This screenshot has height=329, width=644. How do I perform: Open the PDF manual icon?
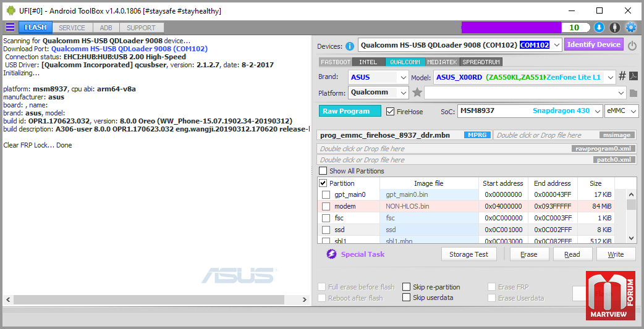(x=633, y=76)
